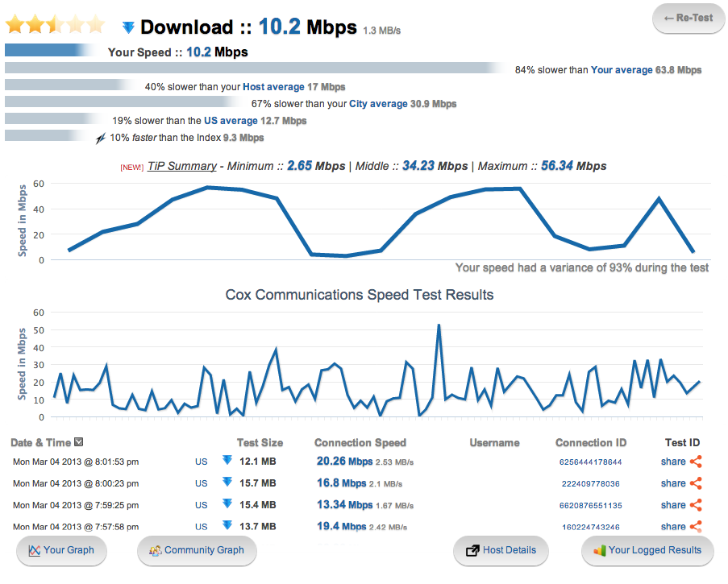Screen dimensions: 728x584
Task: Click the Test Size column header
Action: tap(260, 442)
